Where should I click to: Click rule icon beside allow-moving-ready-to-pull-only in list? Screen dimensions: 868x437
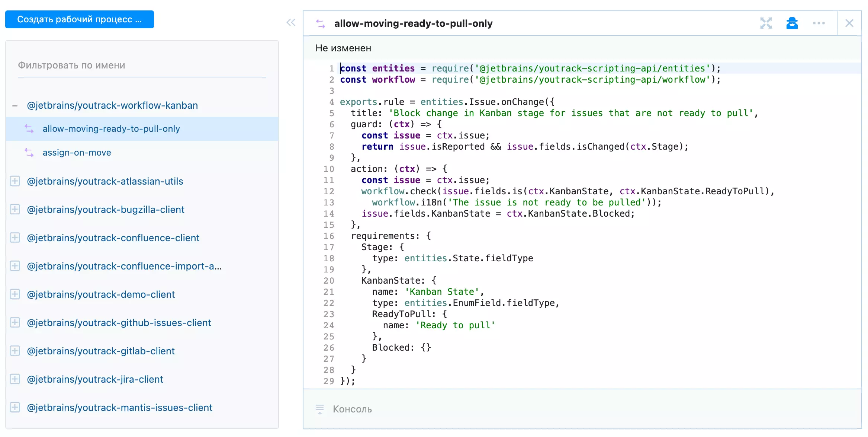[x=29, y=129]
